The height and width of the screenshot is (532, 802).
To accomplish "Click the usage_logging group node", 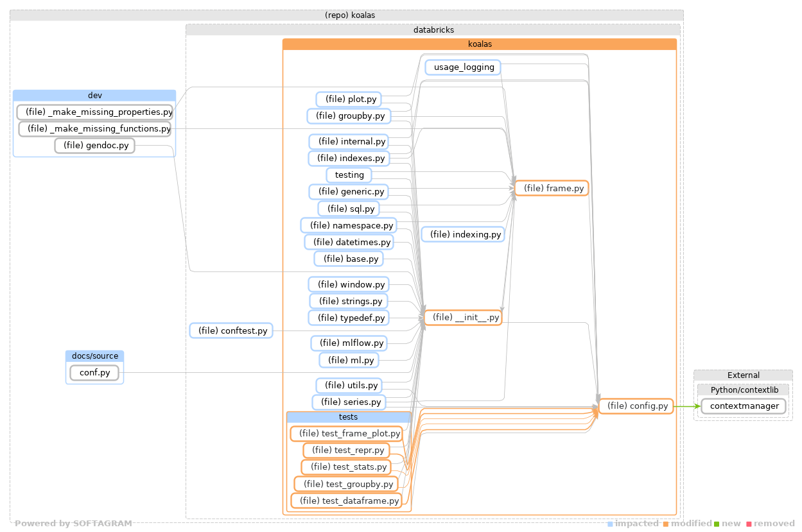I will (x=462, y=67).
